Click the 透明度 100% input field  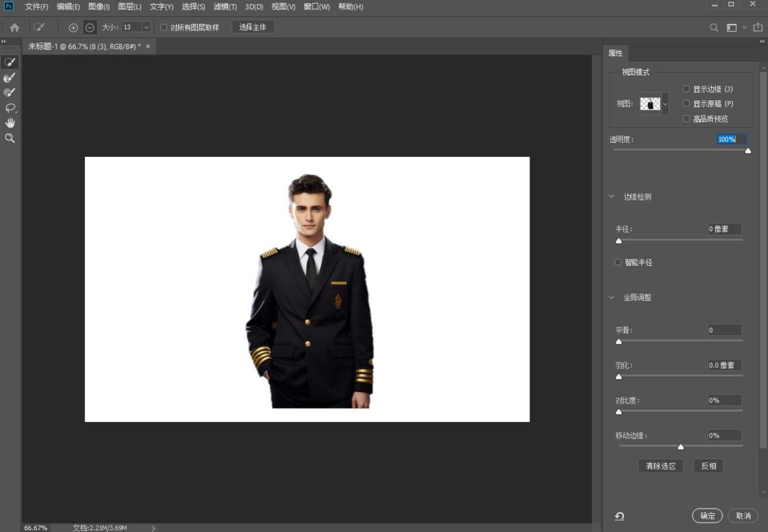[x=731, y=139]
